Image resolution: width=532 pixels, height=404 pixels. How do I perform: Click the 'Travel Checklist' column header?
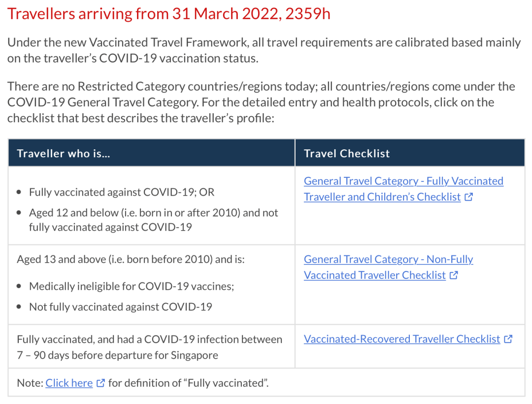point(347,153)
